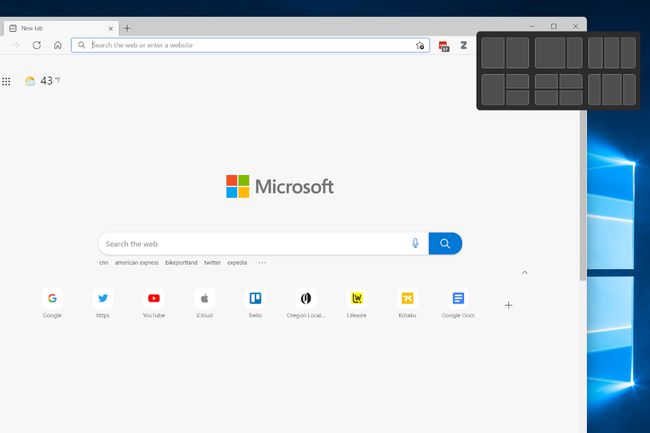The width and height of the screenshot is (650, 433).
Task: Close the New tab tab
Action: coord(111,29)
